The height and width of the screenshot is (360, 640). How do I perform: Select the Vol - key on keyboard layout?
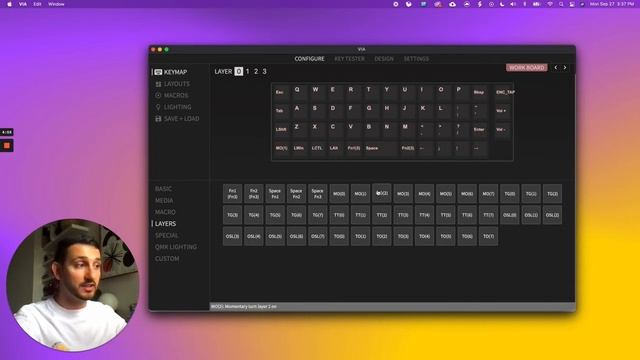pos(502,130)
